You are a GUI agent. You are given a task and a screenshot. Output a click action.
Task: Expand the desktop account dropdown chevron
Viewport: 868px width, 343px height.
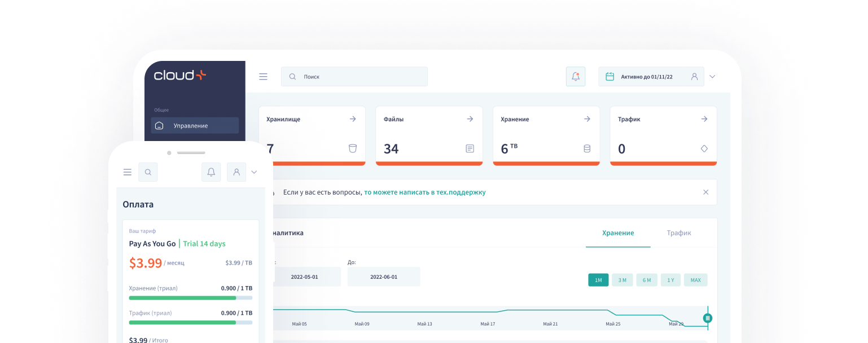[712, 77]
